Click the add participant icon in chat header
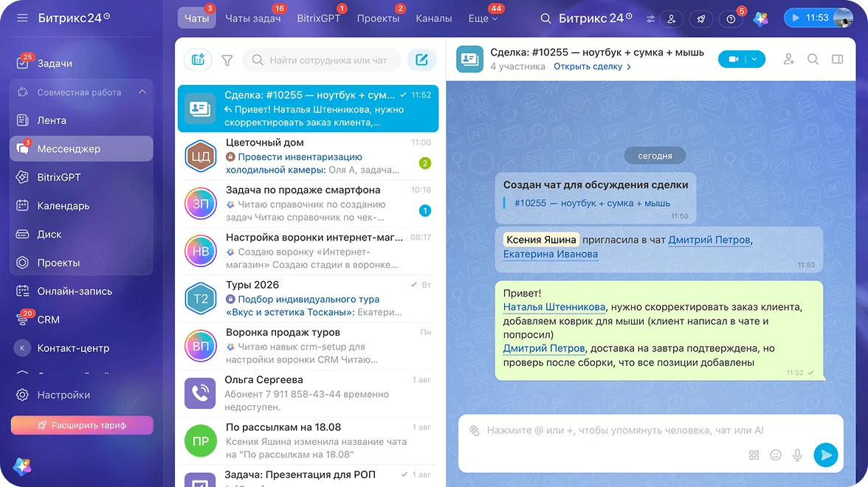 pos(789,59)
